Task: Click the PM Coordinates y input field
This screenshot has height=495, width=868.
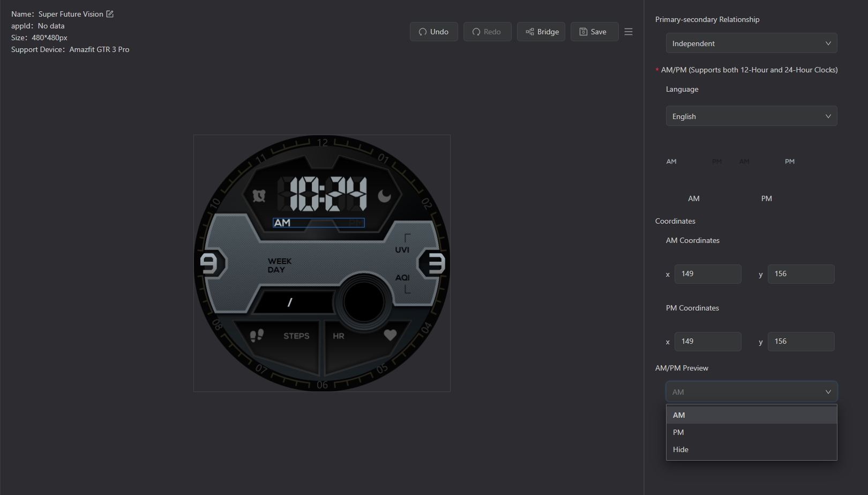Action: coord(800,342)
